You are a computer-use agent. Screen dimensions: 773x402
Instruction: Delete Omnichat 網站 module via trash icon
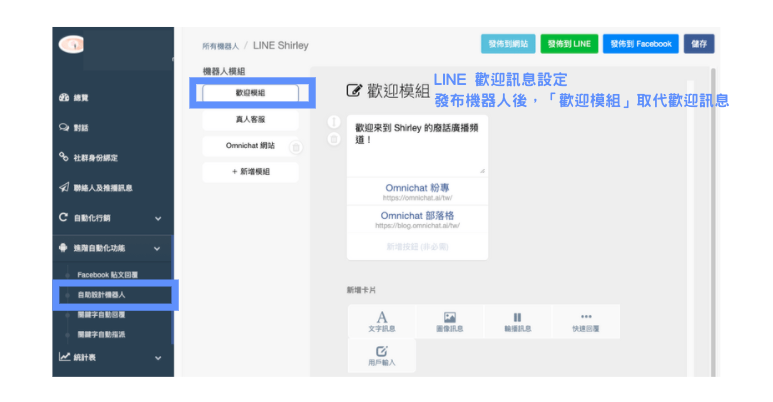coord(296,147)
